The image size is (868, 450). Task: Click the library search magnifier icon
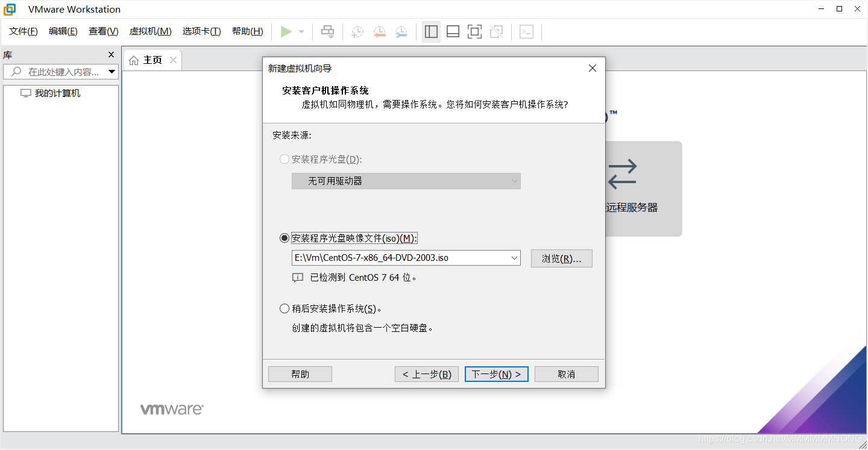pyautogui.click(x=16, y=72)
